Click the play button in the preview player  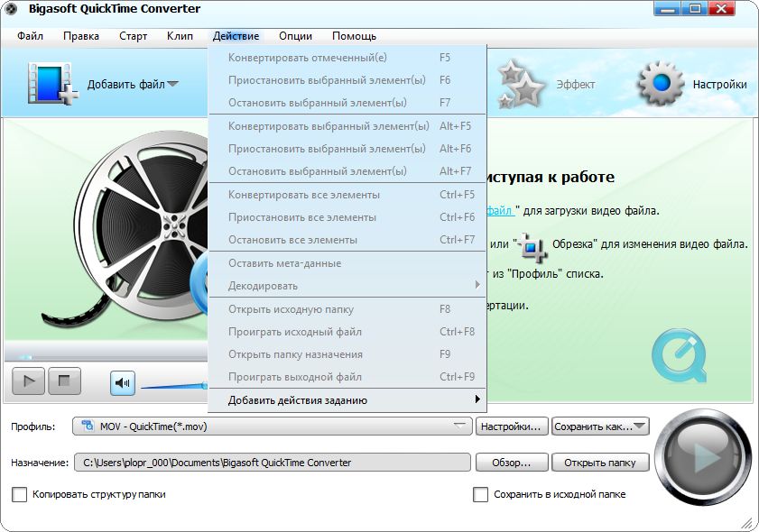pos(29,381)
